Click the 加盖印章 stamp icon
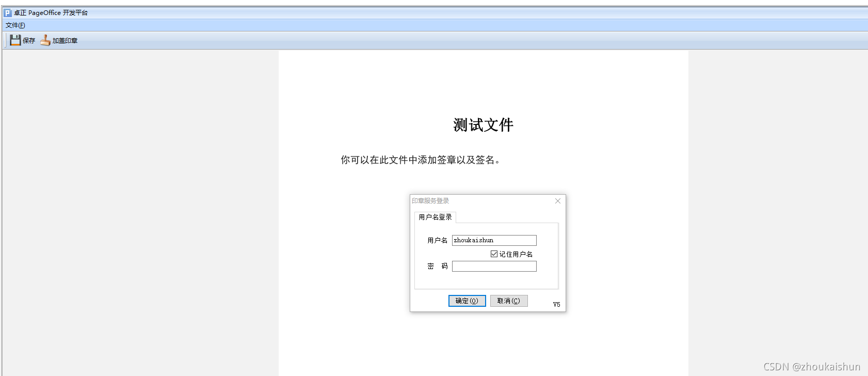The height and width of the screenshot is (376, 868). pos(45,40)
